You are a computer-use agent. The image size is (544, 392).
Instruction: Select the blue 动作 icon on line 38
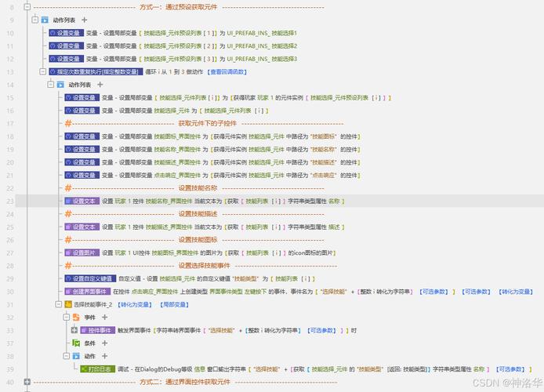click(x=76, y=356)
